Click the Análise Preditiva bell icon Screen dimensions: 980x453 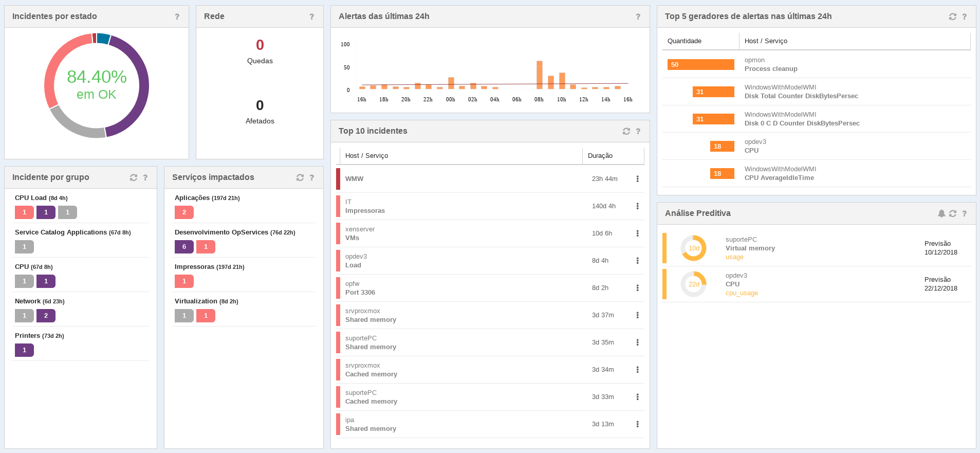941,213
